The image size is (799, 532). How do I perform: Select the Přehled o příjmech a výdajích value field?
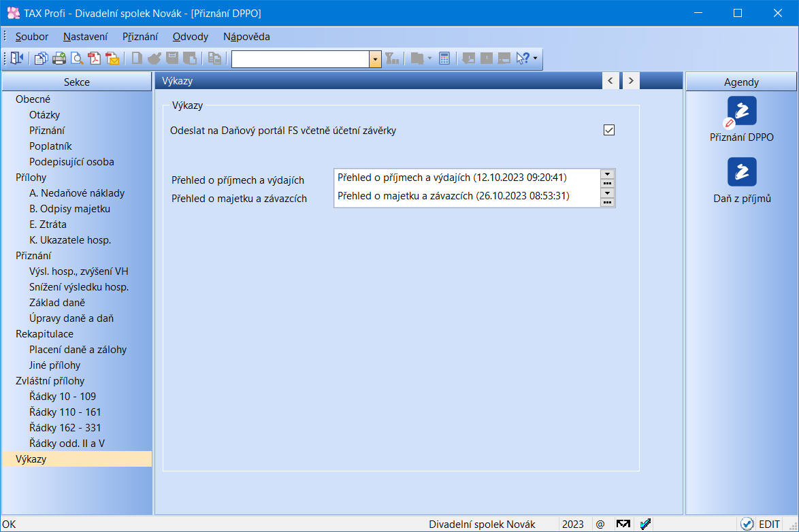coord(468,178)
